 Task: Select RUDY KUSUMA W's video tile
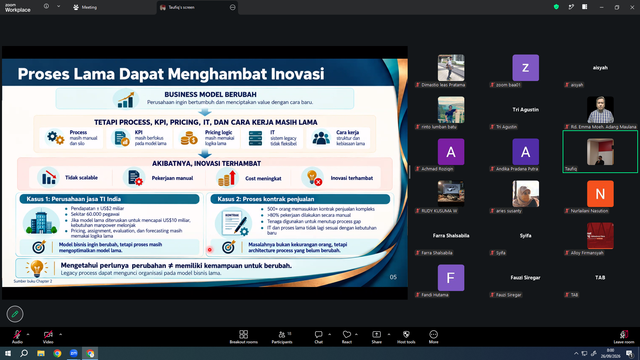(x=451, y=194)
